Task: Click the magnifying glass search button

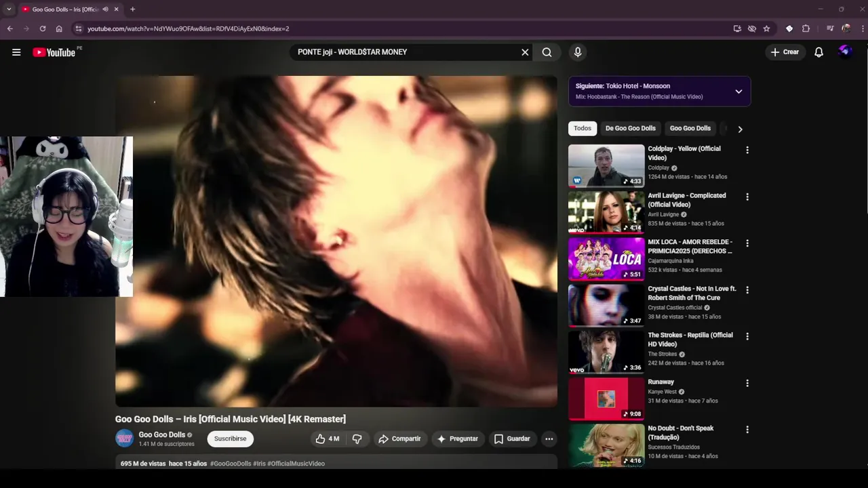Action: click(x=547, y=52)
